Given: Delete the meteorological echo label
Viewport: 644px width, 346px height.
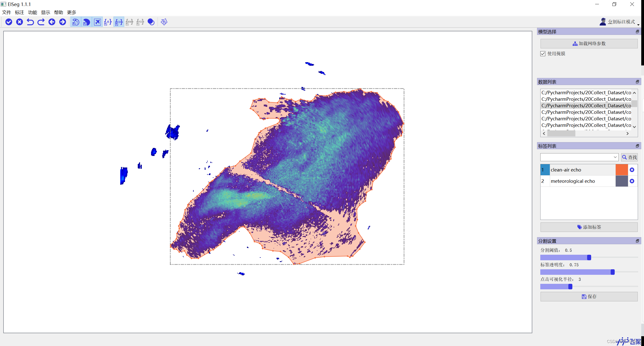Looking at the screenshot, I should (x=632, y=181).
